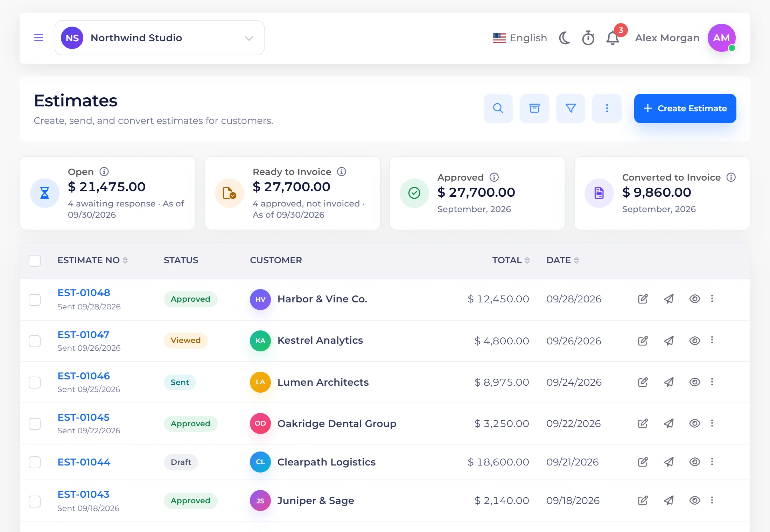Open Alex Morgan profile avatar
This screenshot has width=770, height=532.
click(721, 38)
